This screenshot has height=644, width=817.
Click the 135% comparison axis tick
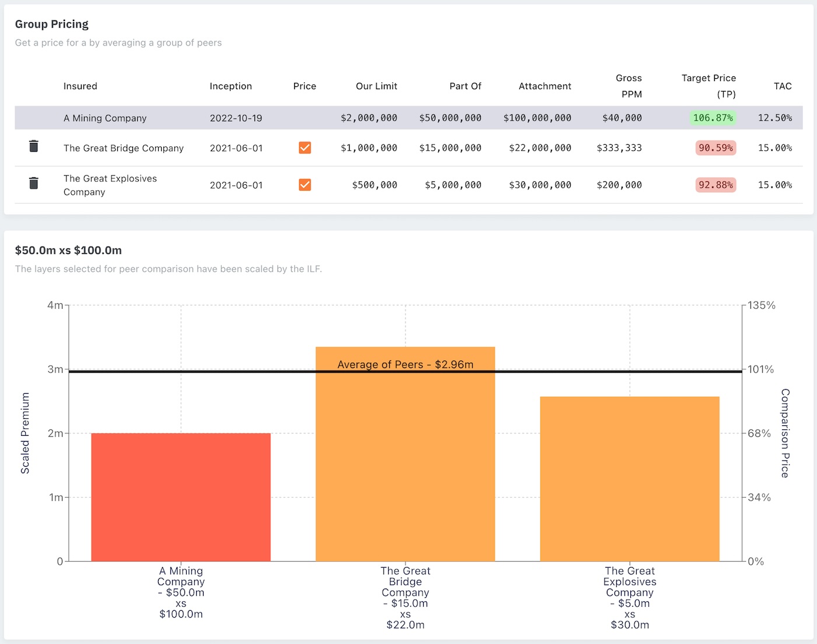click(x=762, y=305)
